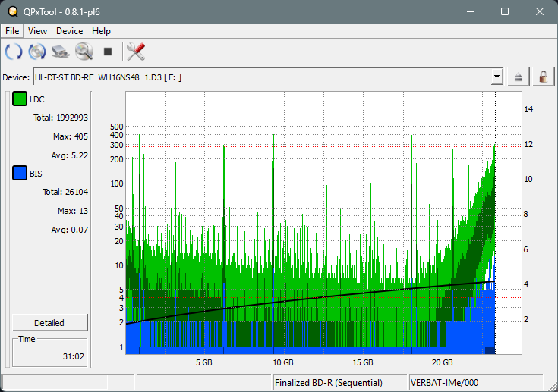Viewport: 558px width, 392px height.
Task: Click the VERBAT-IMe/000 media ID field
Action: (x=474, y=382)
